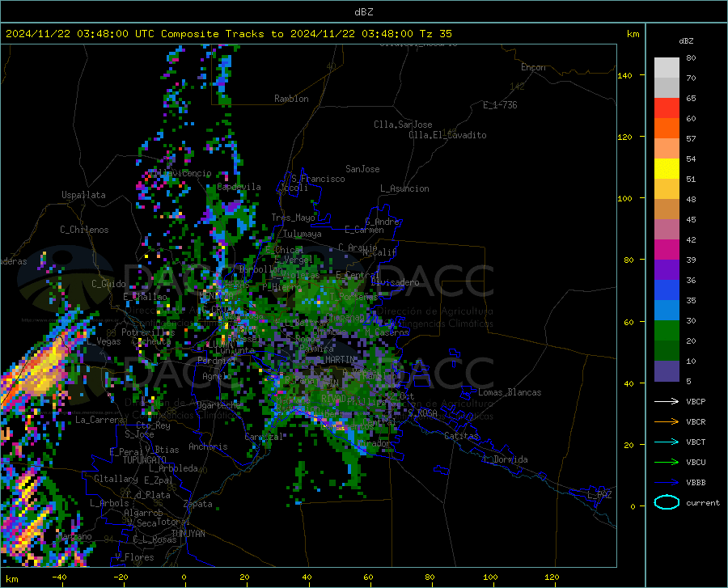Click the 'L_PAZ' map label

point(599,495)
